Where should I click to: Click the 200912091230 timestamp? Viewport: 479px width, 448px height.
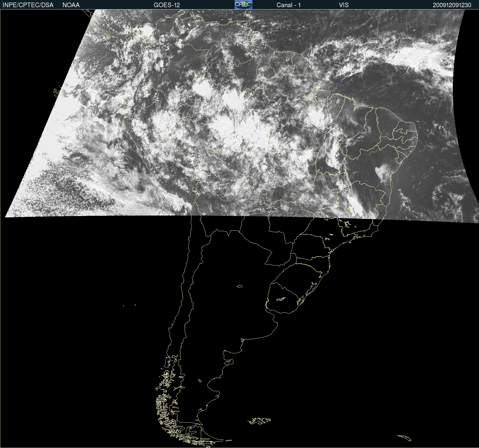(452, 5)
